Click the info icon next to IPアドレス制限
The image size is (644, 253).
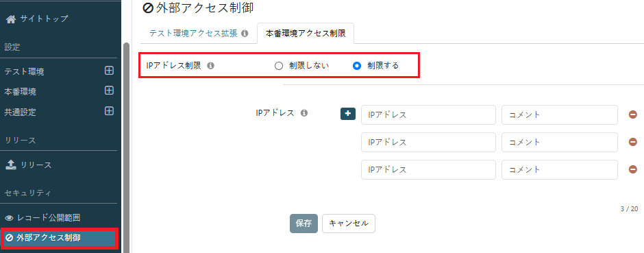(x=211, y=66)
